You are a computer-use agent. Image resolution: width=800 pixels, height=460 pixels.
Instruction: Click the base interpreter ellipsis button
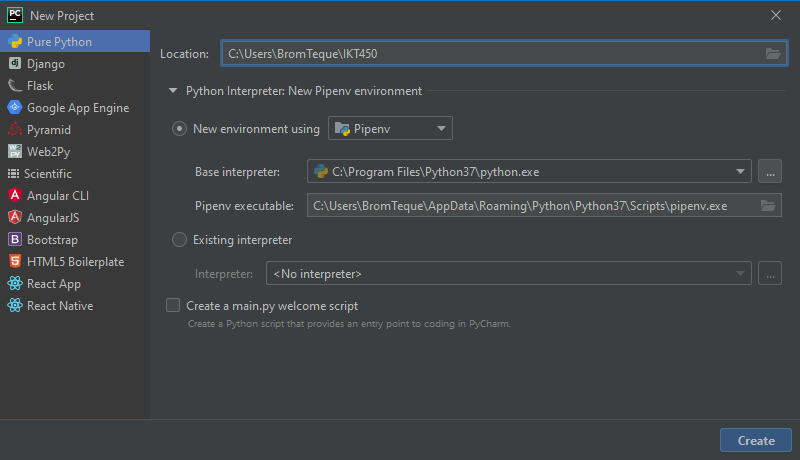[769, 172]
